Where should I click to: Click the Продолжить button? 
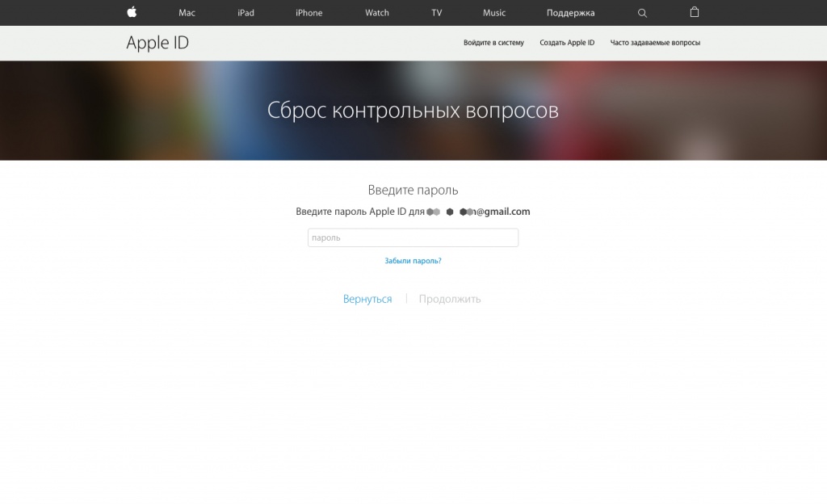(x=450, y=299)
